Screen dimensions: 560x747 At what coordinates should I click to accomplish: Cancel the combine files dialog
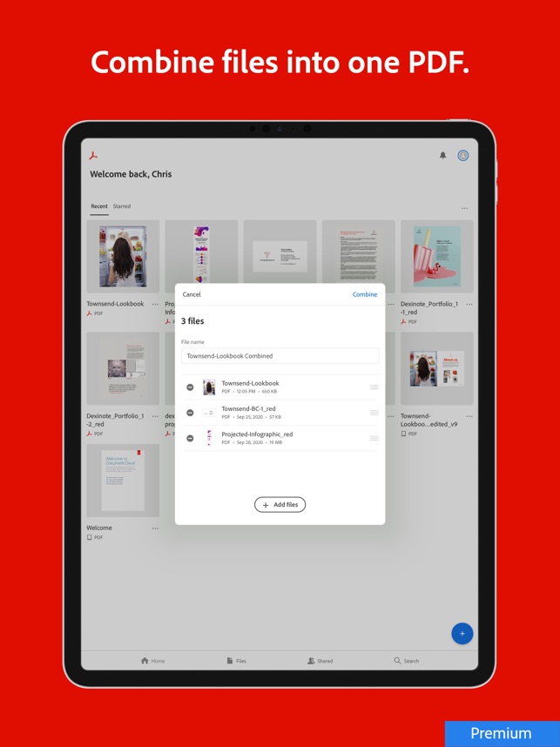click(x=192, y=294)
